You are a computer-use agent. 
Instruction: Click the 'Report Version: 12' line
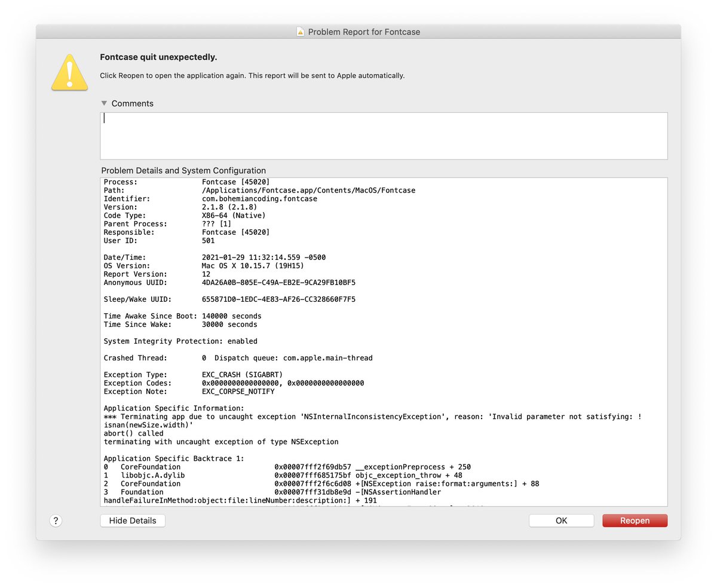(x=157, y=274)
